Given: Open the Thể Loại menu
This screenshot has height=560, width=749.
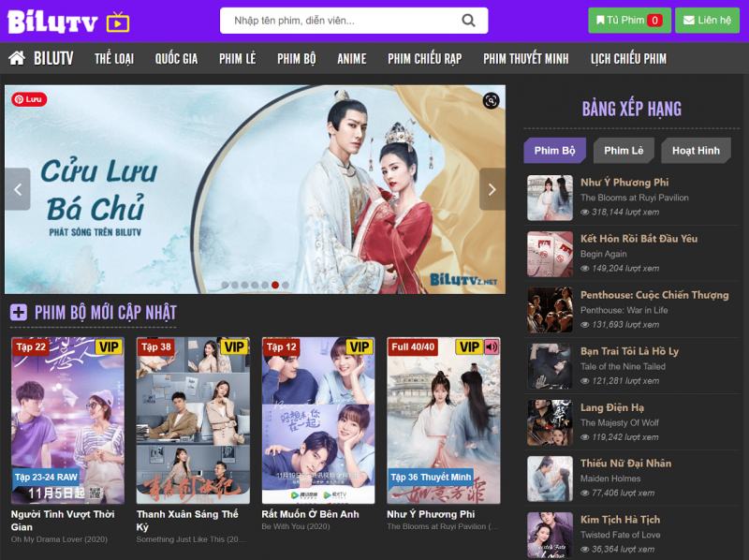Looking at the screenshot, I should 114,58.
